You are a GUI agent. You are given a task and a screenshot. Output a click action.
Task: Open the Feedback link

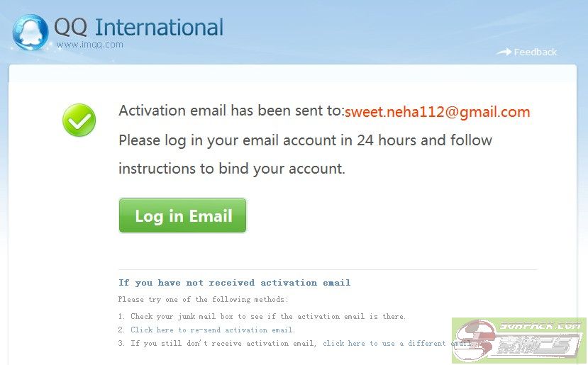point(536,52)
